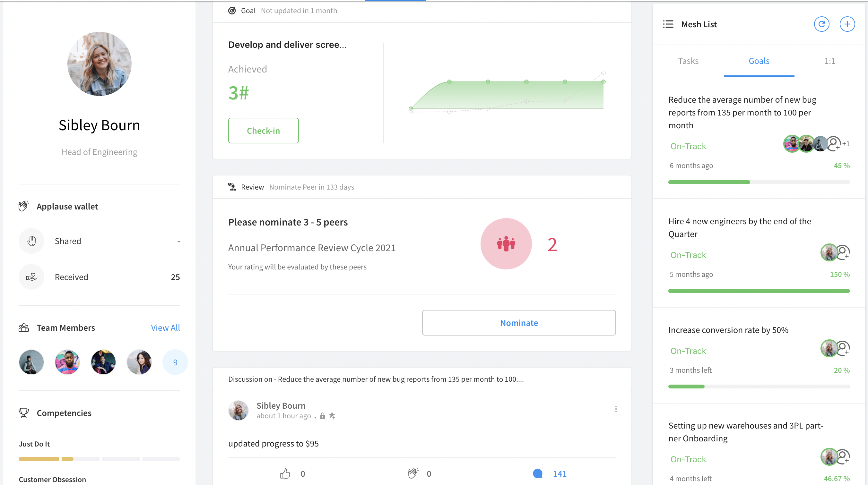Viewport: 868px width, 485px height.
Task: Click the Mesh List hamburger icon
Action: (x=668, y=24)
